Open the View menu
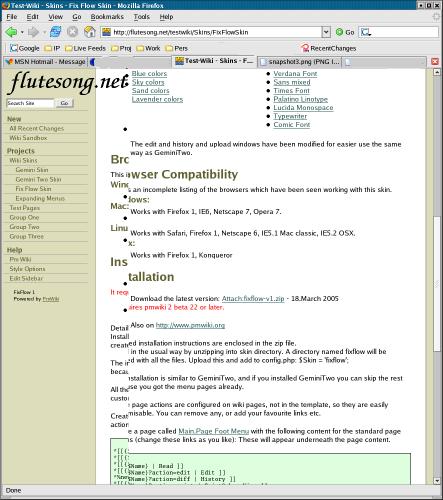Image resolution: width=443 pixels, height=500 pixels. coord(55,17)
